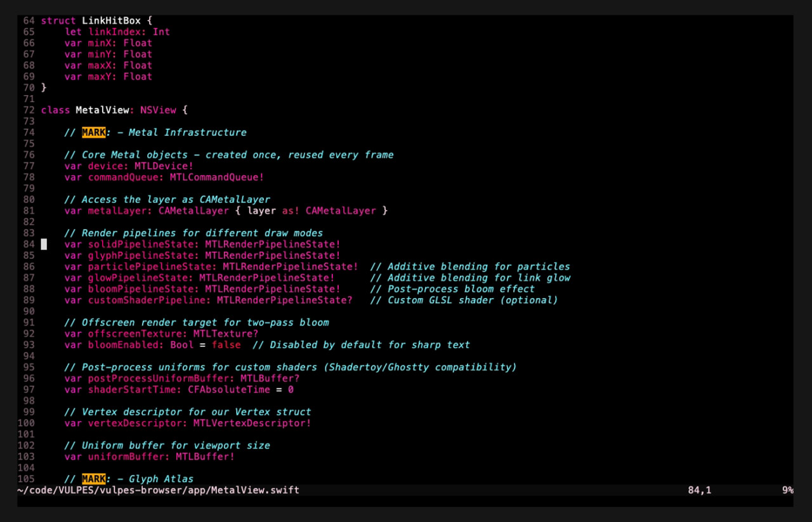Select the "glyphPipelineState" variable name

[x=141, y=256]
